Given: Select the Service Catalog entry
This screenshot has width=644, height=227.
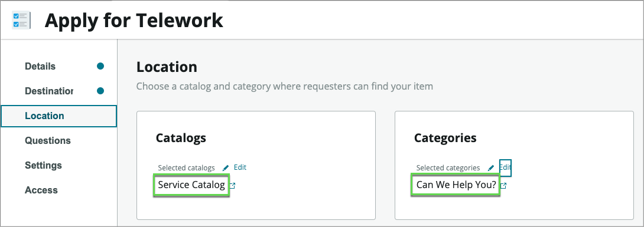Looking at the screenshot, I should (x=191, y=185).
